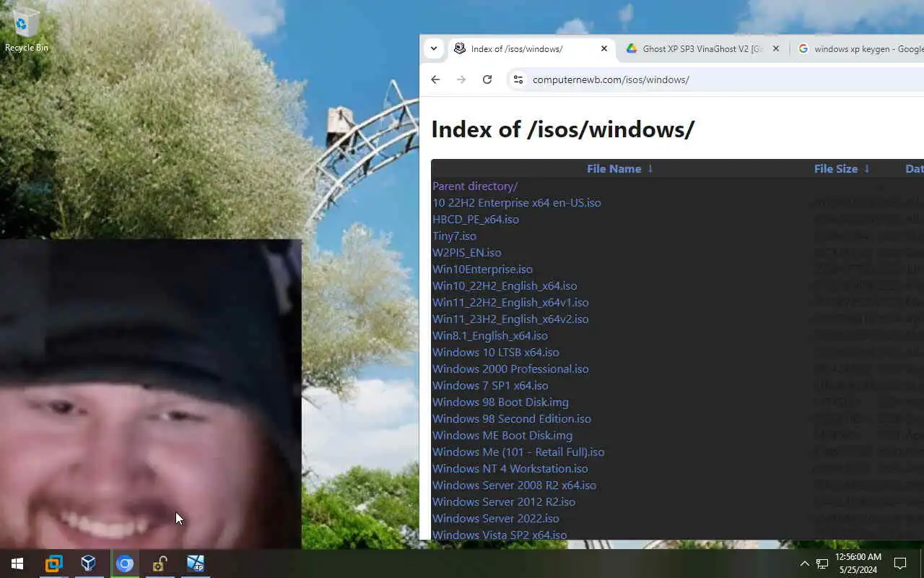Open the browser tab search dropdown
Image resolution: width=924 pixels, height=578 pixels.
[x=433, y=48]
